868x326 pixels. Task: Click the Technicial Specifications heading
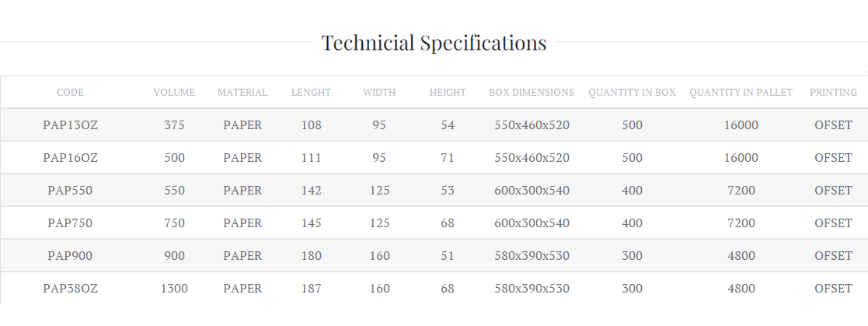click(x=434, y=43)
